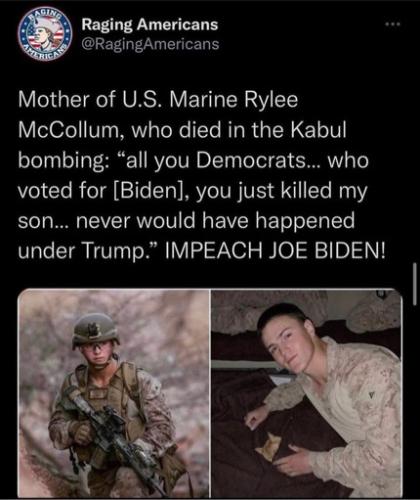Open the tweet by clicking its text
This screenshot has width=420, height=500.
point(202,175)
